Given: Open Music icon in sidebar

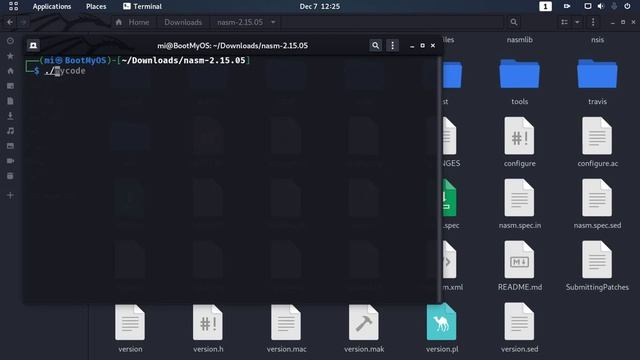Looking at the screenshot, I should click(x=10, y=131).
